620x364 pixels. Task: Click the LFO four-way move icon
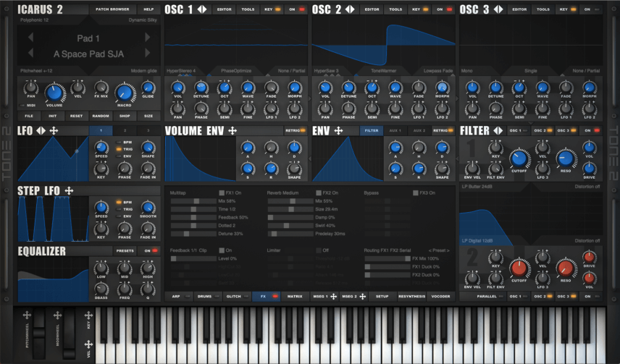click(x=54, y=130)
